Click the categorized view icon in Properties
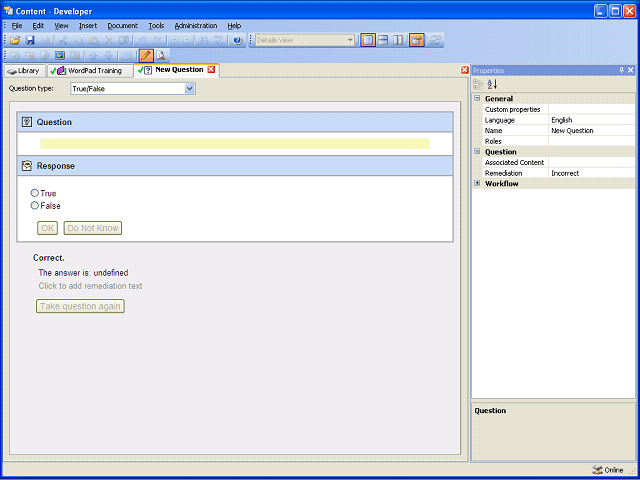The image size is (640, 480). tap(478, 84)
